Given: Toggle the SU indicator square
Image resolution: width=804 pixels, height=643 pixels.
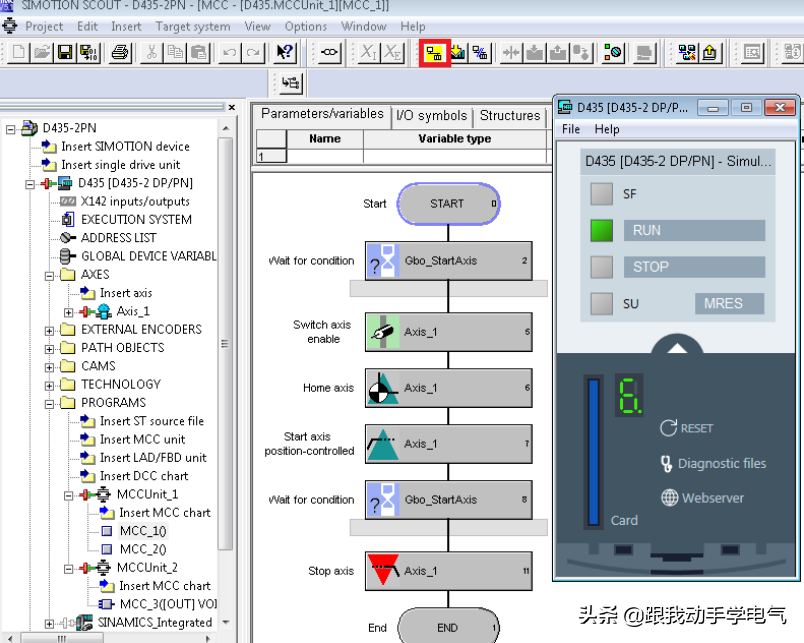Looking at the screenshot, I should [601, 304].
